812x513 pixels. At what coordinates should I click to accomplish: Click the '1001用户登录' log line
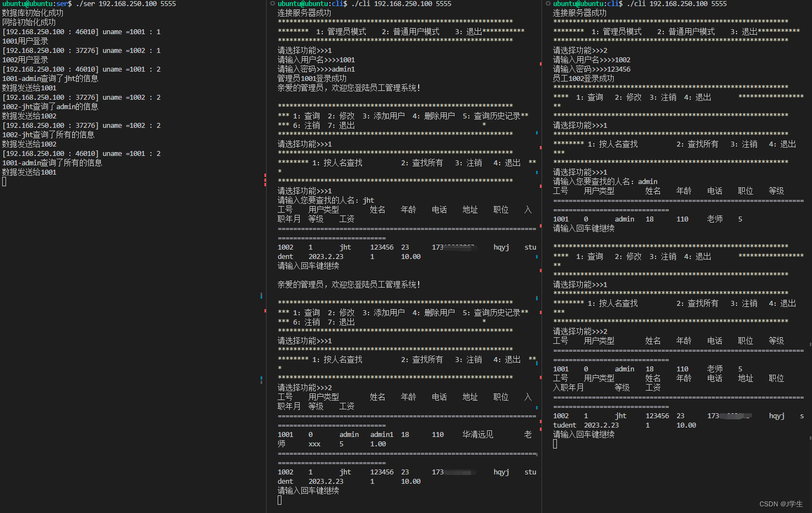coord(25,41)
